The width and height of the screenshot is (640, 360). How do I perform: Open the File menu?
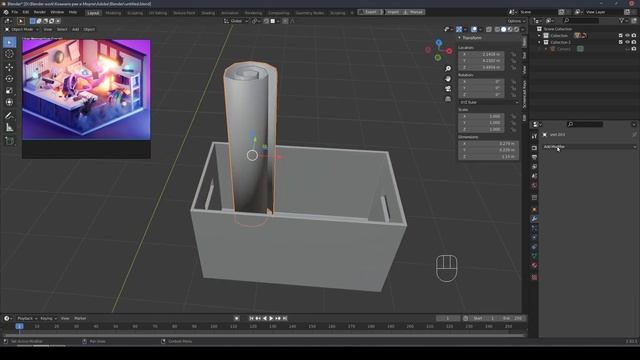(x=15, y=12)
